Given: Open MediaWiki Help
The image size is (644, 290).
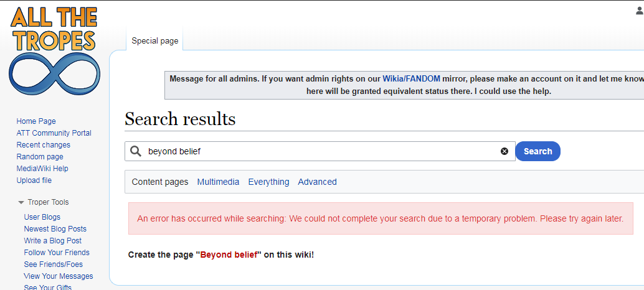Looking at the screenshot, I should [x=42, y=169].
